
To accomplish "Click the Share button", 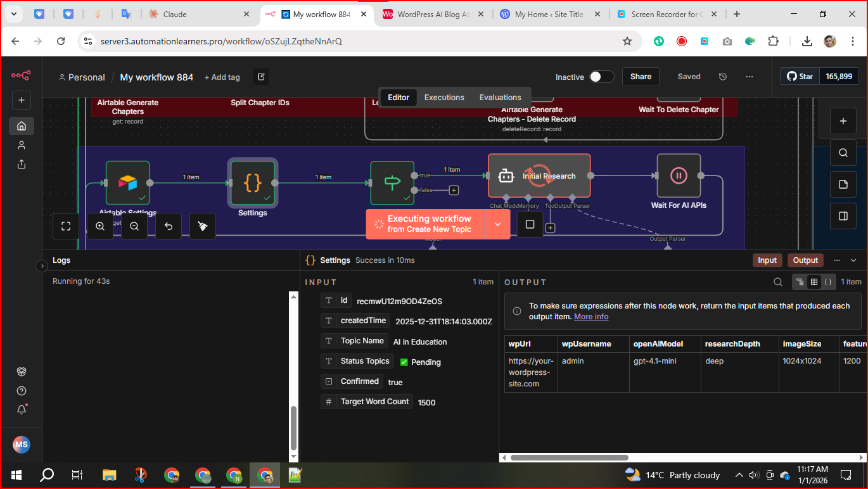I will [x=641, y=77].
